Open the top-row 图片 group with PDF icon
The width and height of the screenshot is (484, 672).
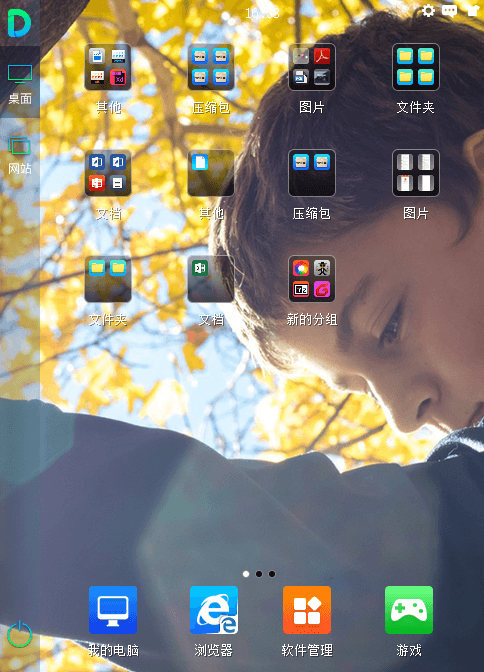312,67
